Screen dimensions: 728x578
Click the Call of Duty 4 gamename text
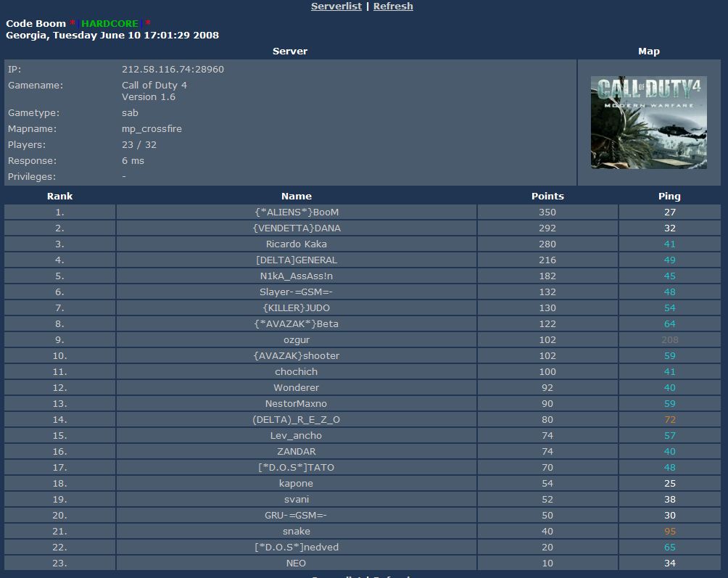click(154, 86)
